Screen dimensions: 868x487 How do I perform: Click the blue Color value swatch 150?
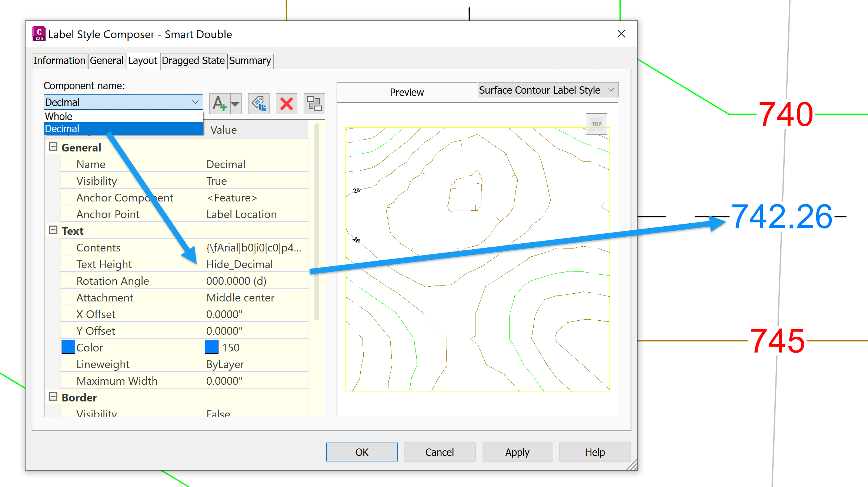click(211, 347)
